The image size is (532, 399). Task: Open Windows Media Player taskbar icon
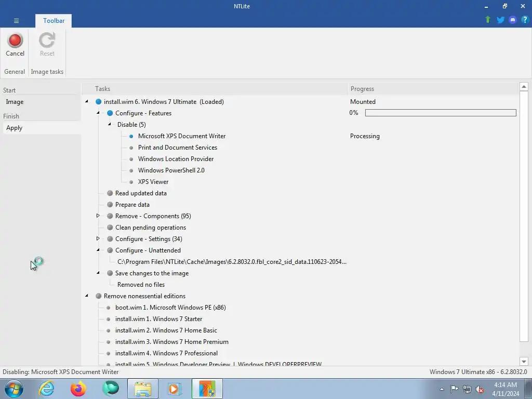coord(175,389)
